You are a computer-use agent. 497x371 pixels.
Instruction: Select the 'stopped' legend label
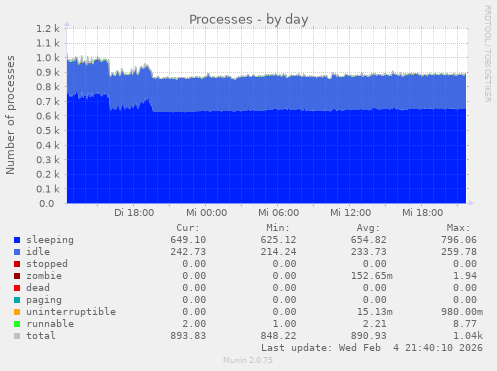click(47, 264)
